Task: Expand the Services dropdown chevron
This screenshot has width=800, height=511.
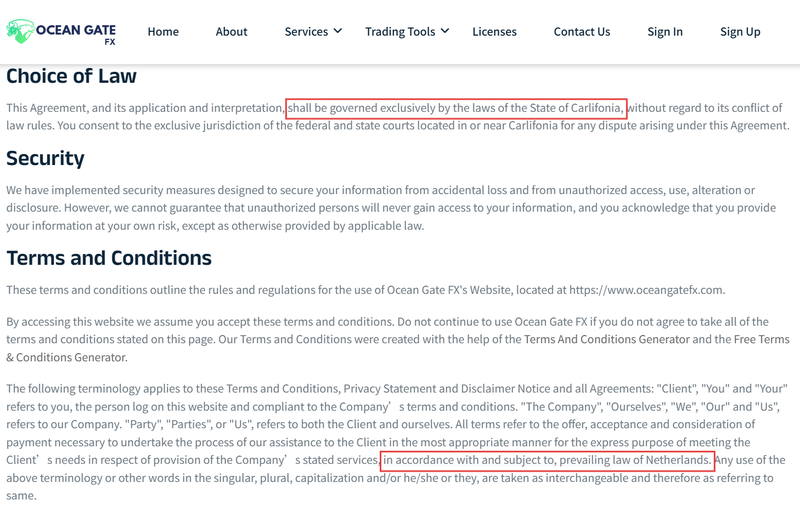Action: (x=338, y=31)
